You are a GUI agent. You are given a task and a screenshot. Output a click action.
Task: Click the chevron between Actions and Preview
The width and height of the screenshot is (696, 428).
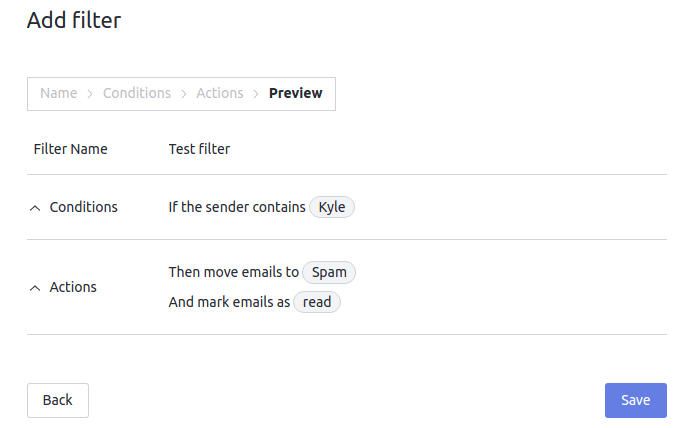[x=256, y=93]
